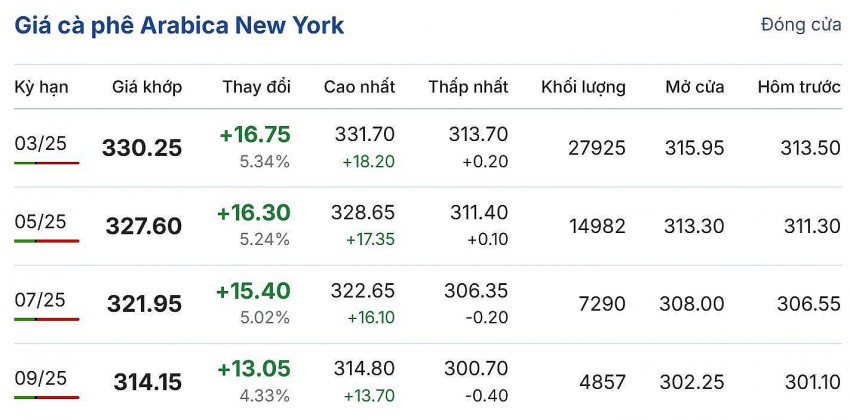The width and height of the screenshot is (850, 420).
Task: Click the 321.95 matched price
Action: 142,304
